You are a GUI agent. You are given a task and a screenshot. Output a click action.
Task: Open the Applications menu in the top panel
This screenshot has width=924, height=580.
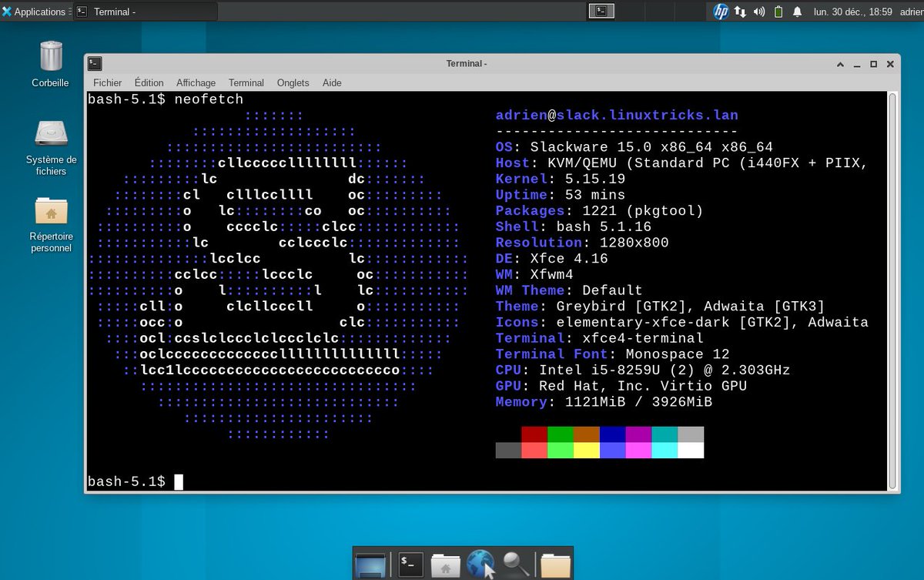[x=35, y=12]
